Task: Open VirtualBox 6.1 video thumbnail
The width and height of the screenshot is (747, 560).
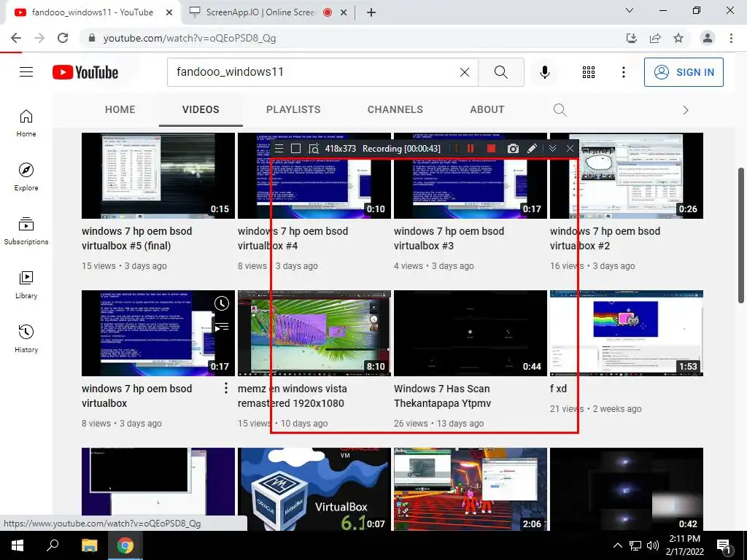Action: pos(314,489)
